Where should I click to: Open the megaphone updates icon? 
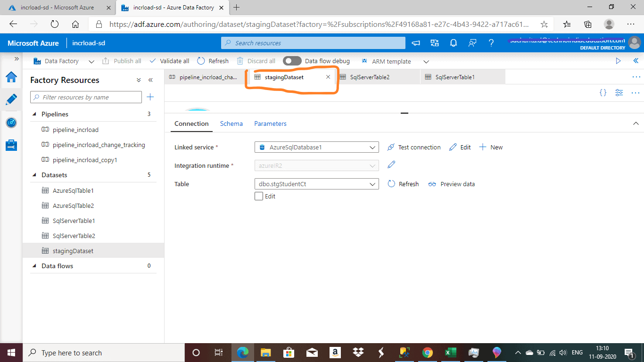[416, 43]
